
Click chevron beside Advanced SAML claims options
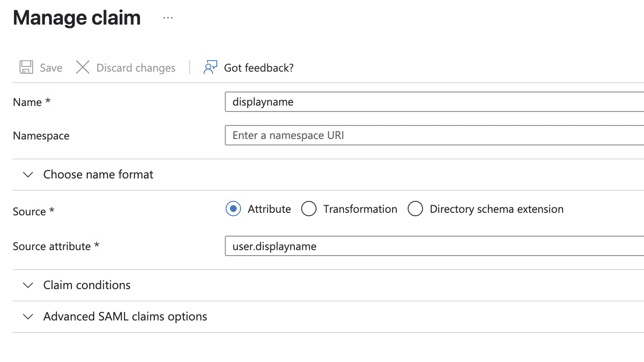pyautogui.click(x=28, y=317)
